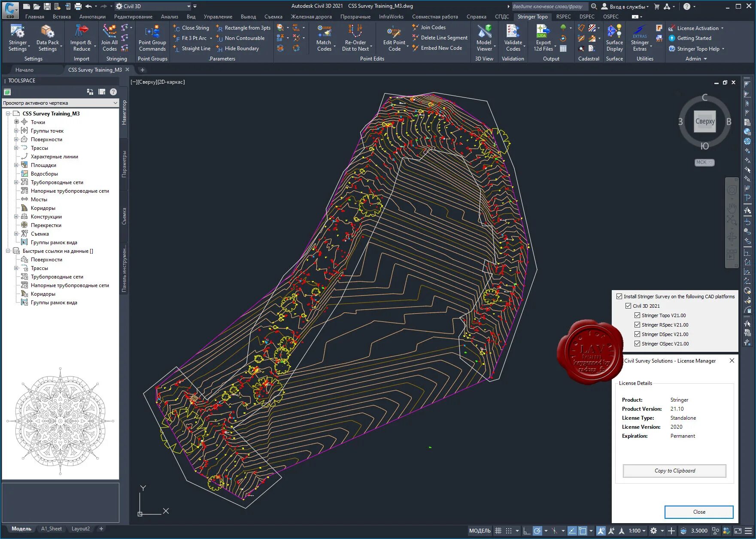The height and width of the screenshot is (539, 756).
Task: Open the Getting Started guide
Action: tap(690, 38)
